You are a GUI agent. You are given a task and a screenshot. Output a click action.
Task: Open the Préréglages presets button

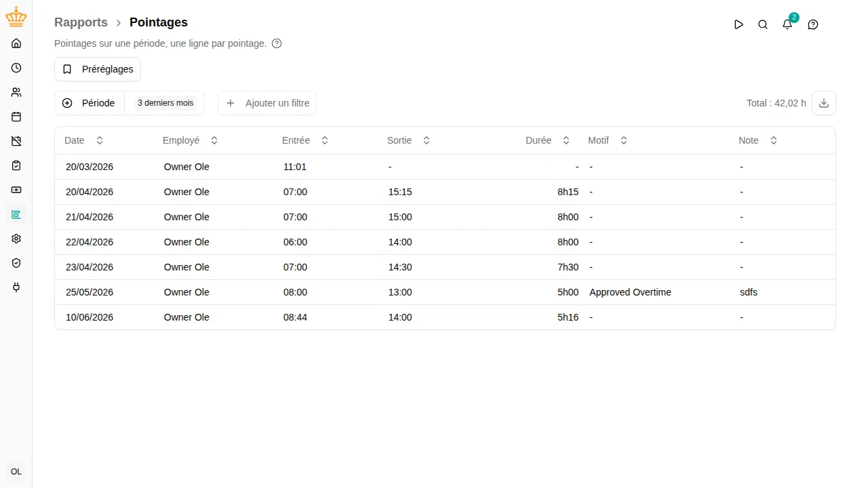point(98,69)
